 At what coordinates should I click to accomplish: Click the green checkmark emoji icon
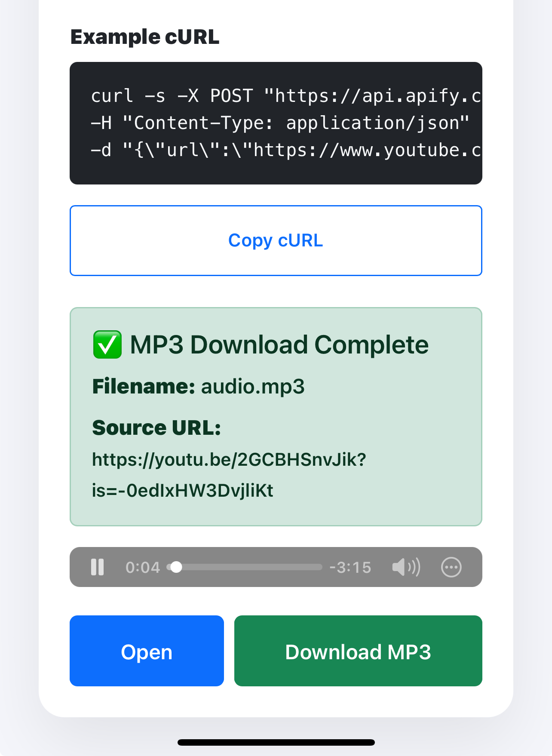click(107, 345)
